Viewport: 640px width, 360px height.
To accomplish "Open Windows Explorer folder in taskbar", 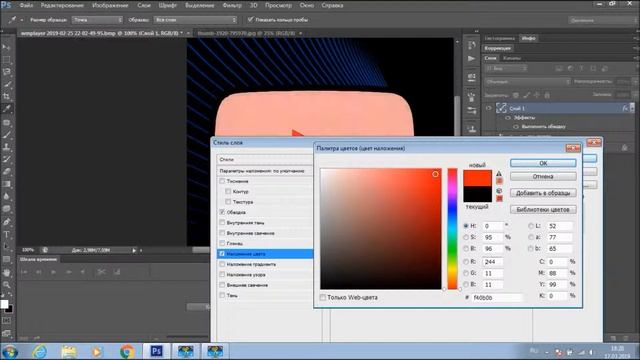I will pyautogui.click(x=69, y=351).
